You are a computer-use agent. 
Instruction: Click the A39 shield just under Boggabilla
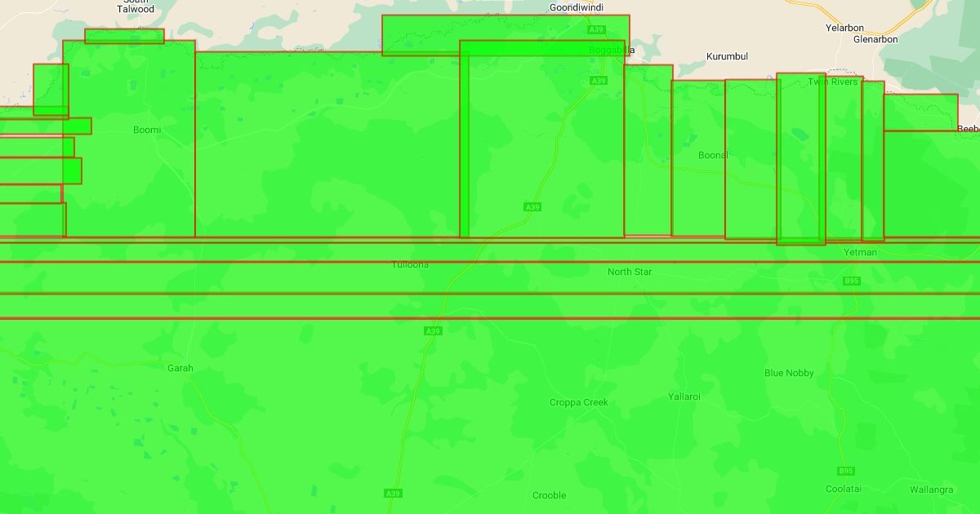click(x=599, y=81)
